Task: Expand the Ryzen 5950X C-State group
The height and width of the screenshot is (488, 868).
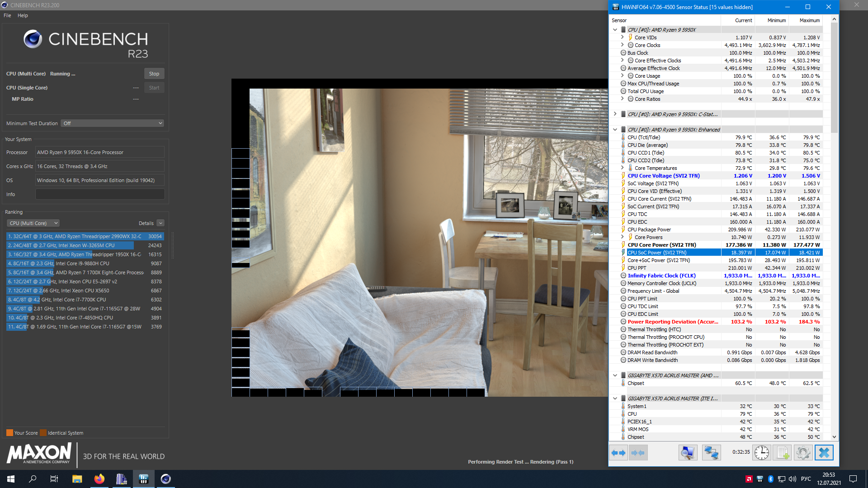Action: pyautogui.click(x=615, y=114)
